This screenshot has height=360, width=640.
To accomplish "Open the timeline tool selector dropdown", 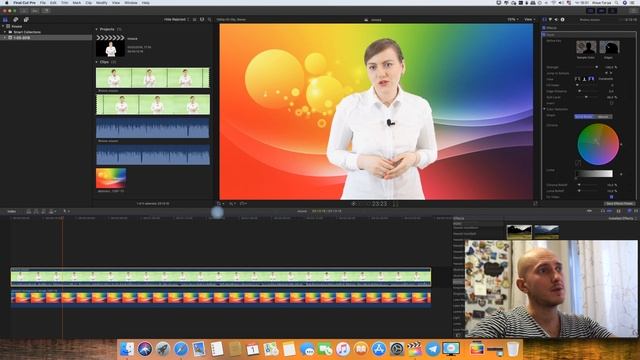I will pos(66,211).
